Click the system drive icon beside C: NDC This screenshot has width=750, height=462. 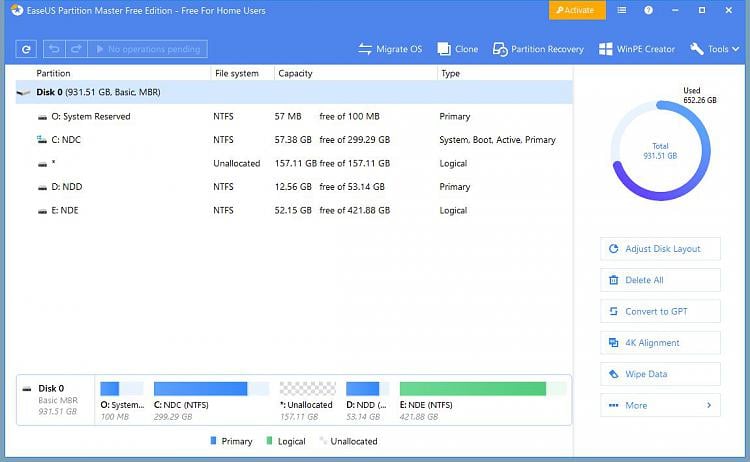pos(42,140)
